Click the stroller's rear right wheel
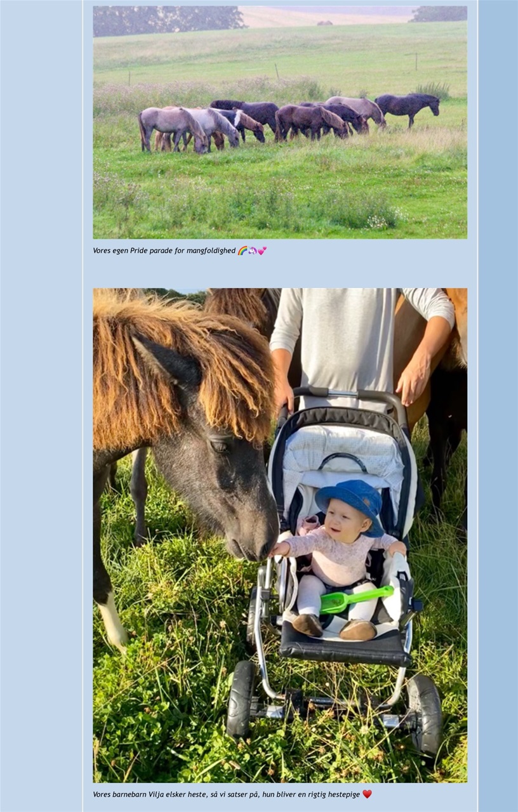The height and width of the screenshot is (812, 518). pyautogui.click(x=424, y=714)
